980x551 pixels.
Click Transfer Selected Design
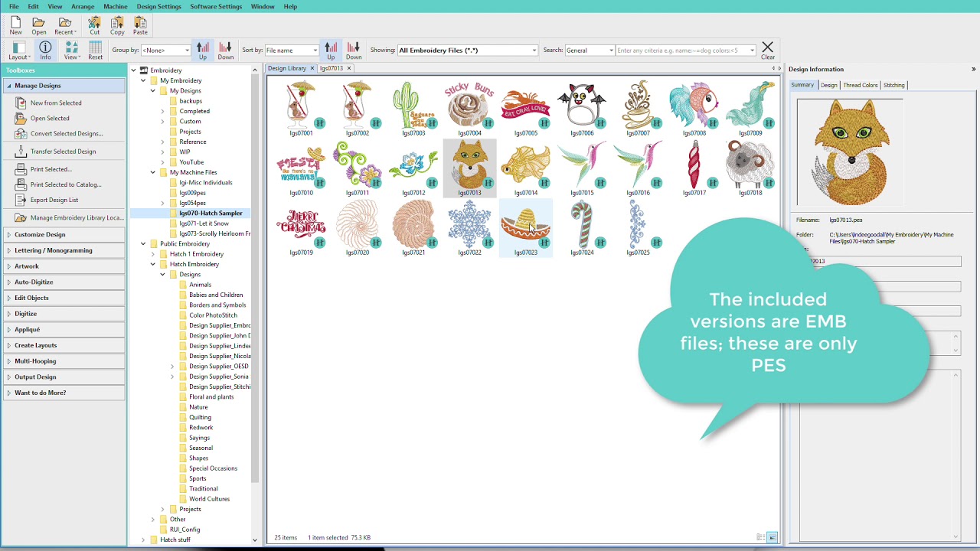point(63,151)
